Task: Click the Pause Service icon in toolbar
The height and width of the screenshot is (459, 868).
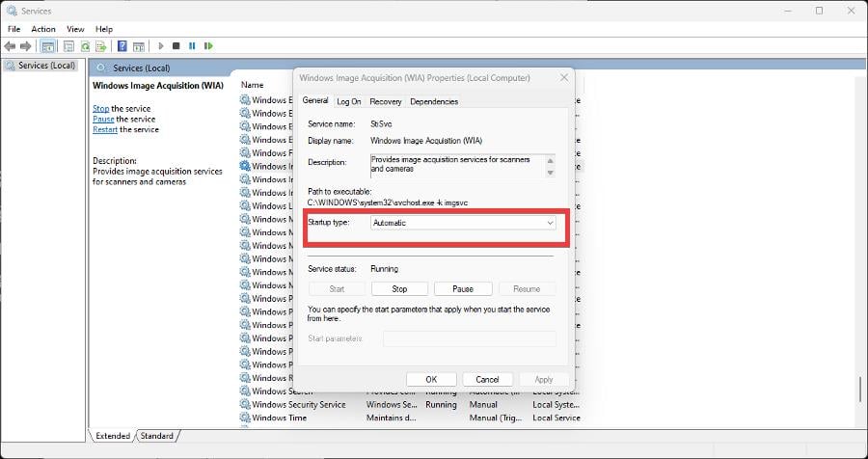Action: pyautogui.click(x=192, y=46)
